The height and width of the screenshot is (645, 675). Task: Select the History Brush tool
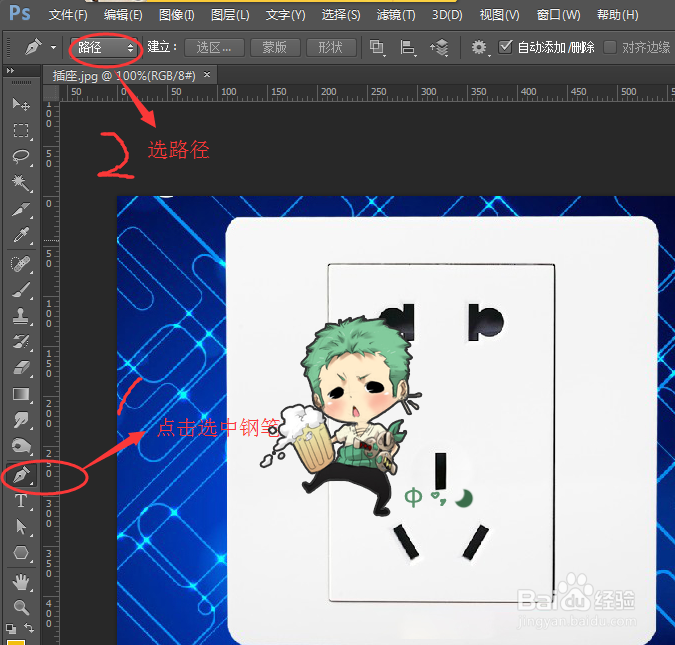[21, 342]
